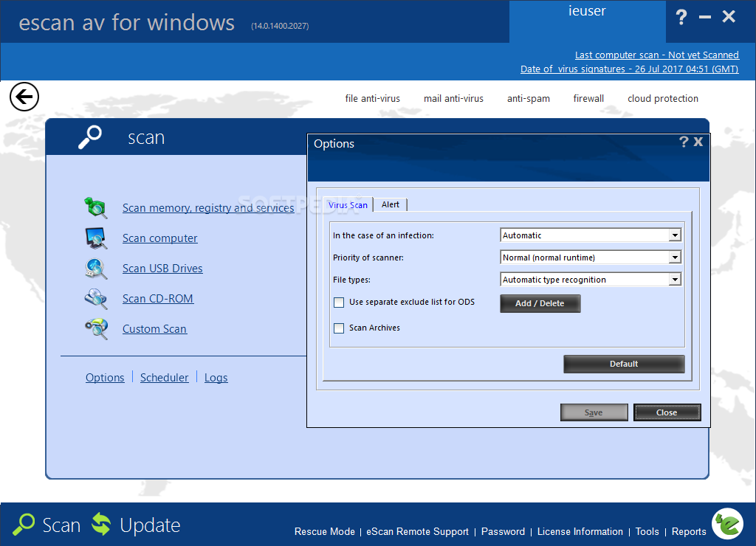Open the Reports link
Image resolution: width=756 pixels, height=546 pixels.
click(689, 531)
